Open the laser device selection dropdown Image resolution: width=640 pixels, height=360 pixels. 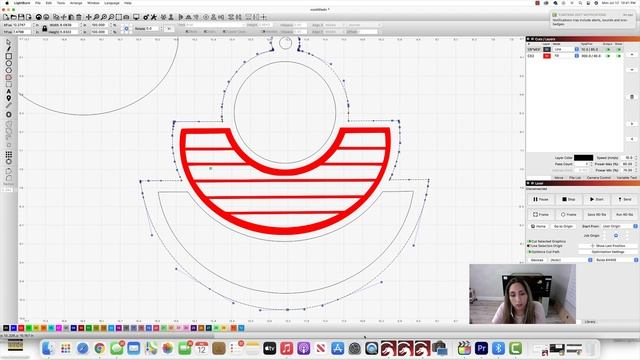pos(616,260)
